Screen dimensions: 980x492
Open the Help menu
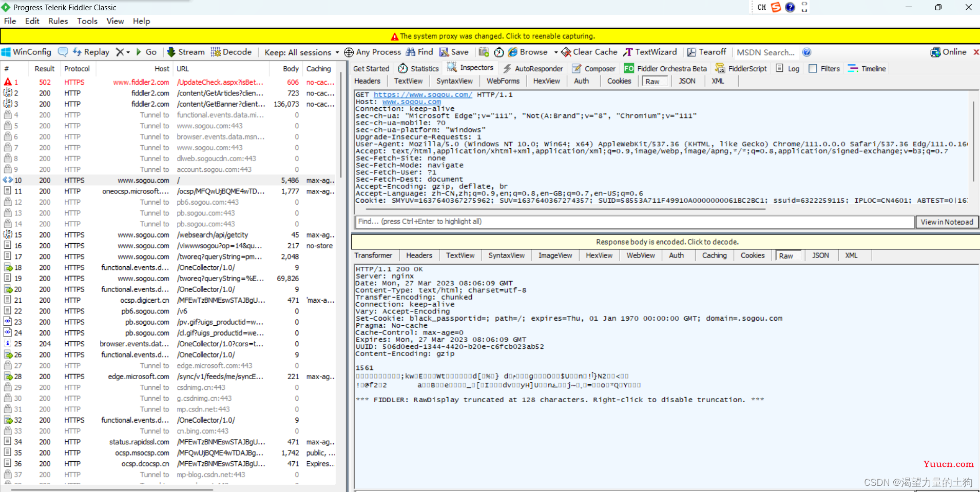[x=142, y=21]
